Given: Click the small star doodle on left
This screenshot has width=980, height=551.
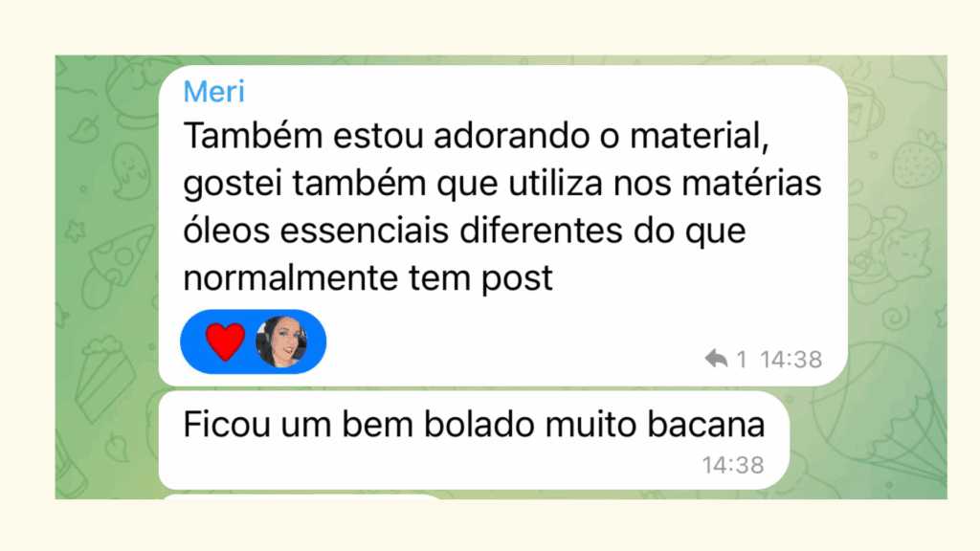Looking at the screenshot, I should [x=76, y=231].
